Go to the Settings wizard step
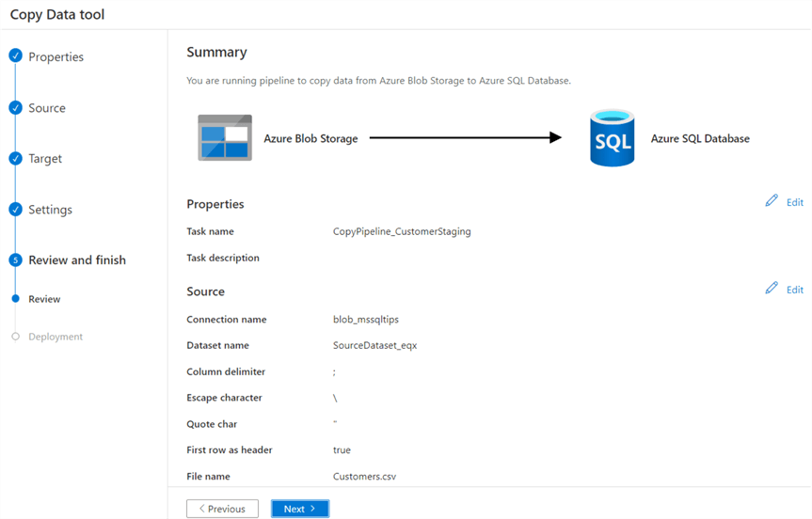This screenshot has height=519, width=812. (50, 210)
